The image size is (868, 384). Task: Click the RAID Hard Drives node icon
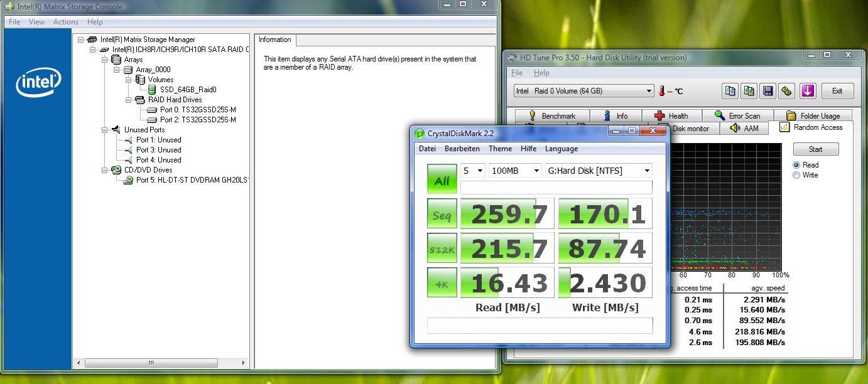click(140, 100)
